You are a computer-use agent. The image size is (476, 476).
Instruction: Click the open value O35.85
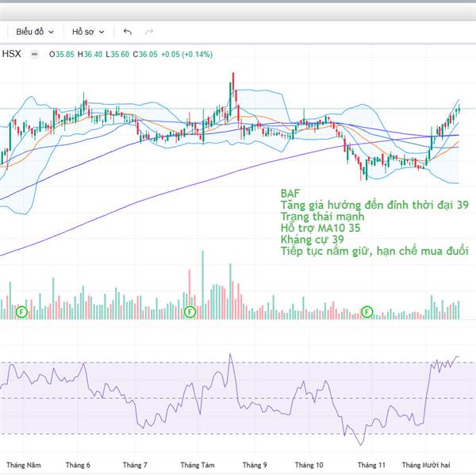coord(62,54)
